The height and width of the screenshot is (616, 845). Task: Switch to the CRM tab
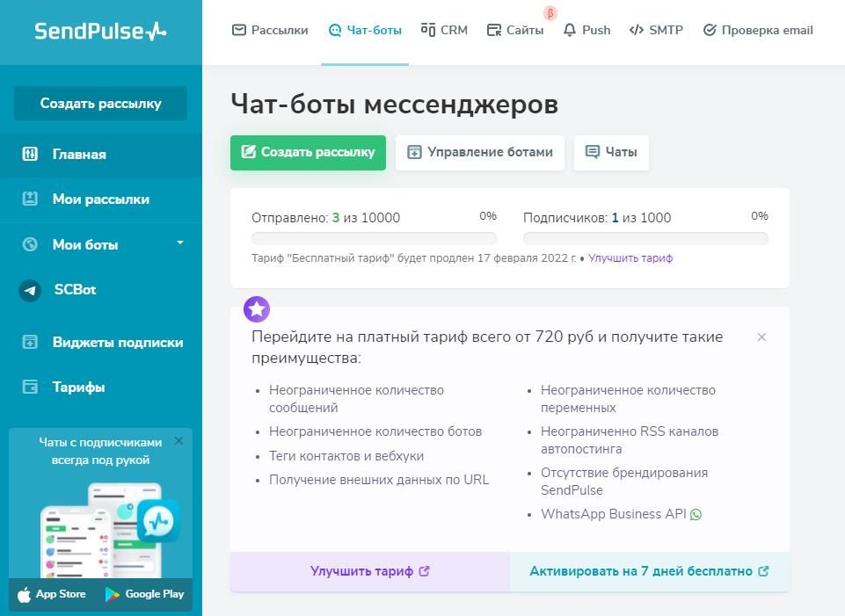pyautogui.click(x=444, y=30)
